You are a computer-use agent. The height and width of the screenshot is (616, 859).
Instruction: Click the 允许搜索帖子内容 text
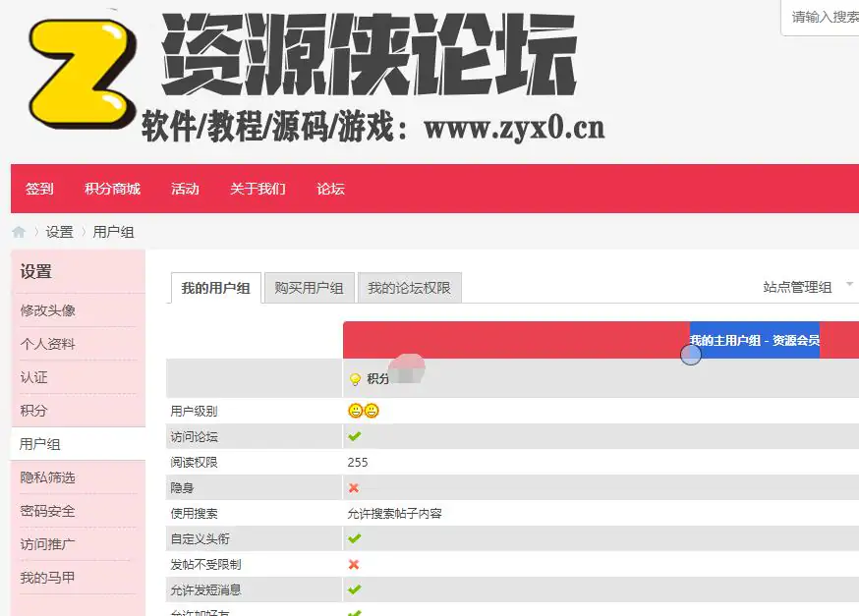click(x=394, y=514)
